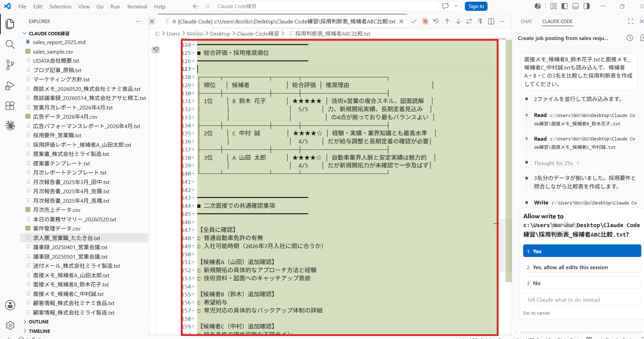The height and width of the screenshot is (339, 644).
Task: Open the Users breadcrumb dropdown
Action: (x=173, y=34)
